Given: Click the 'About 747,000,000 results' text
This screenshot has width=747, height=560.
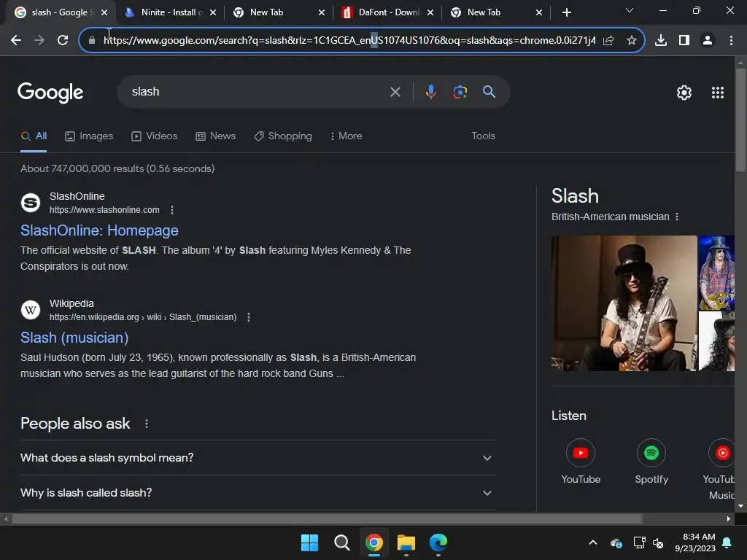Looking at the screenshot, I should pyautogui.click(x=117, y=168).
